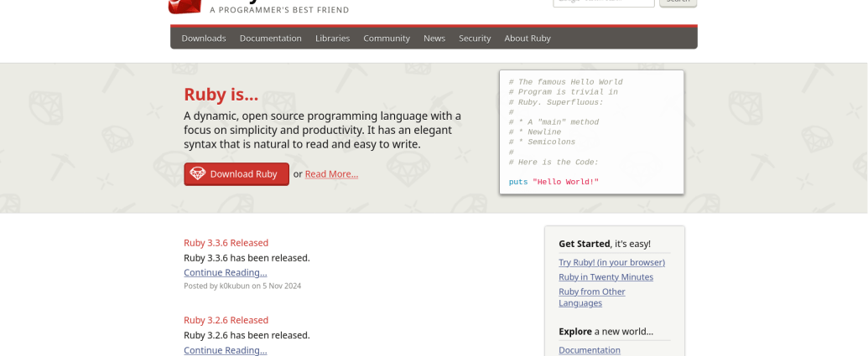This screenshot has height=356, width=868.
Task: Open Ruby from Other Languages link
Action: (592, 297)
